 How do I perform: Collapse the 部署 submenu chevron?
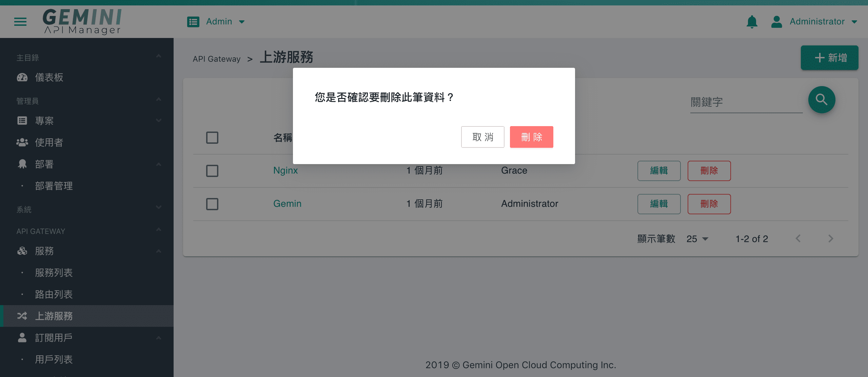pos(158,164)
